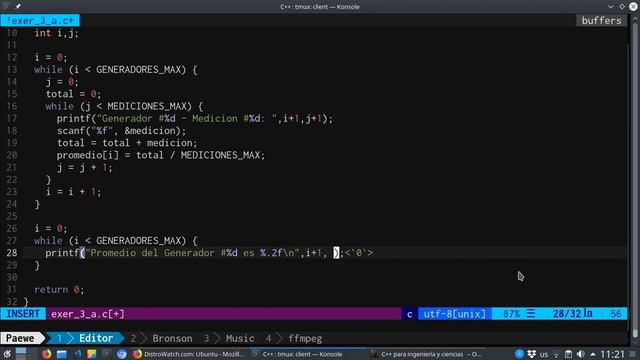640x360 pixels.
Task: Open the volume control tray icon
Action: 580,354
